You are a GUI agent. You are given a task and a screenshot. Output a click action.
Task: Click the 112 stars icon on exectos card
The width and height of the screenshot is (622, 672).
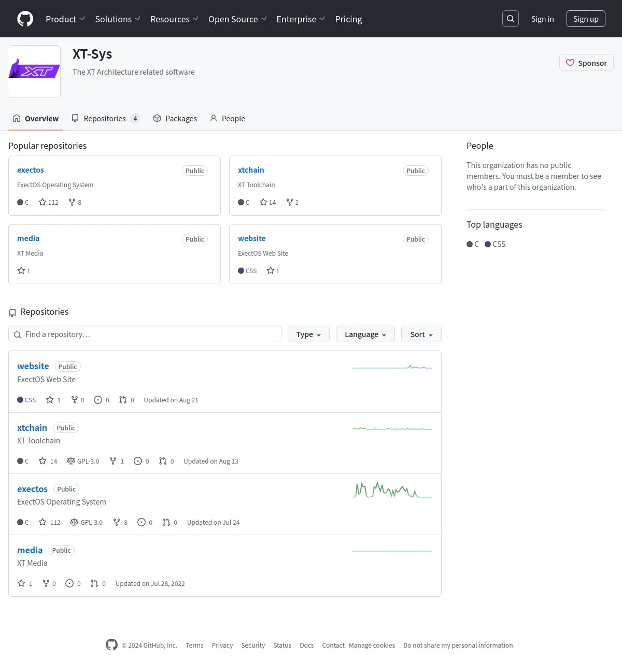point(43,202)
